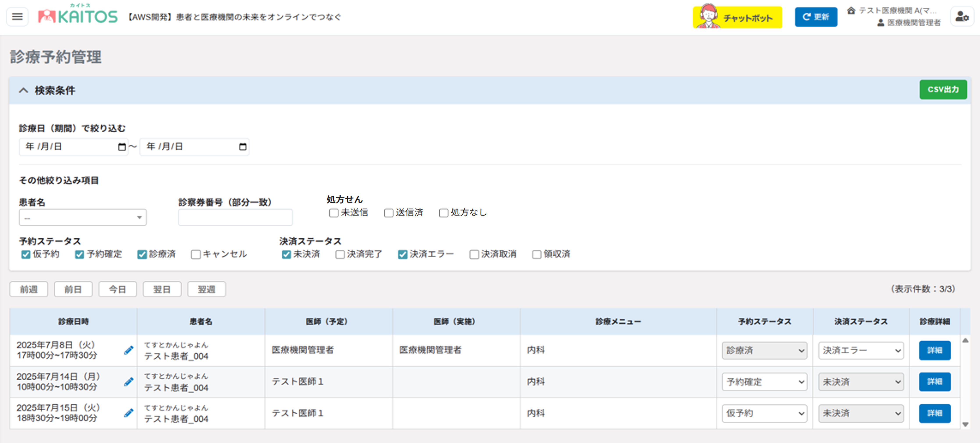
Task: Check the 決済完了 payment status filter
Action: pos(340,254)
